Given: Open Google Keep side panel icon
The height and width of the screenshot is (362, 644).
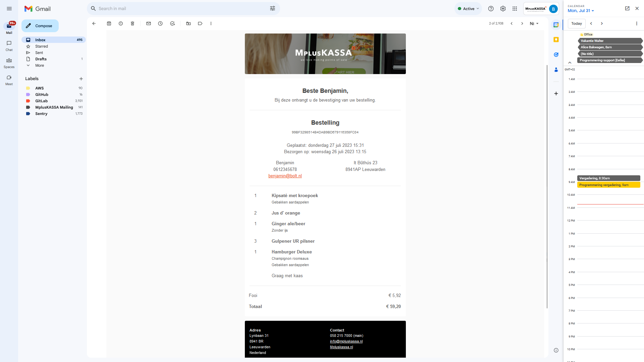Looking at the screenshot, I should click(x=556, y=40).
